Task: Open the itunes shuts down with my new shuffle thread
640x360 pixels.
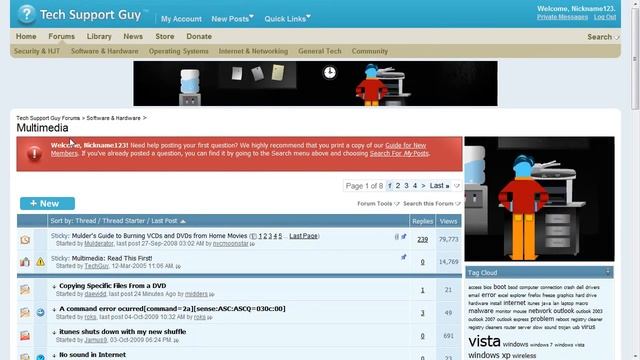Action: click(x=123, y=332)
